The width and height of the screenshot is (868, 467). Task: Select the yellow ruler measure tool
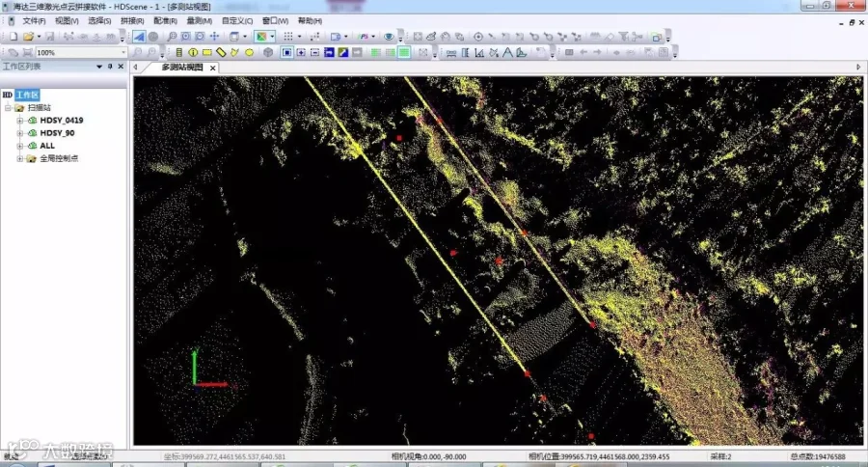[221, 52]
